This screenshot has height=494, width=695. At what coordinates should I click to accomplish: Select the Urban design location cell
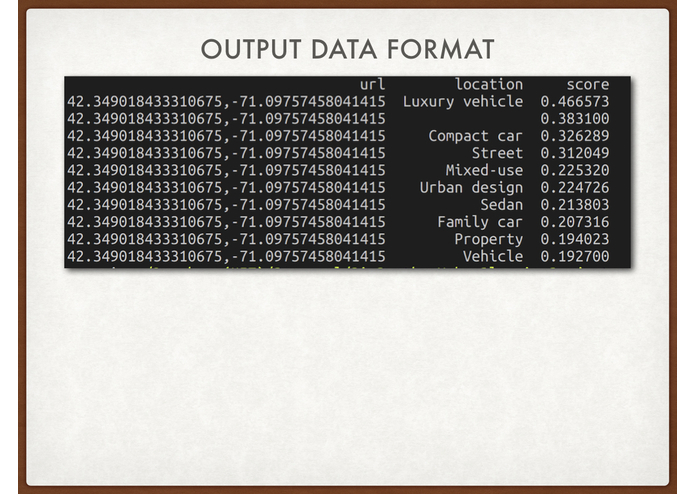coord(471,188)
